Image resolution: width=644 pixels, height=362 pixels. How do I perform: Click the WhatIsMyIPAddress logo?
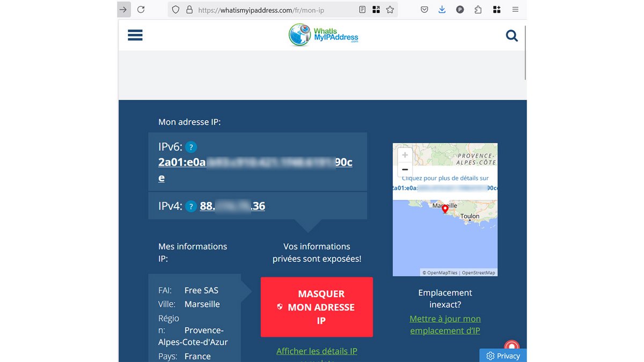(x=323, y=35)
